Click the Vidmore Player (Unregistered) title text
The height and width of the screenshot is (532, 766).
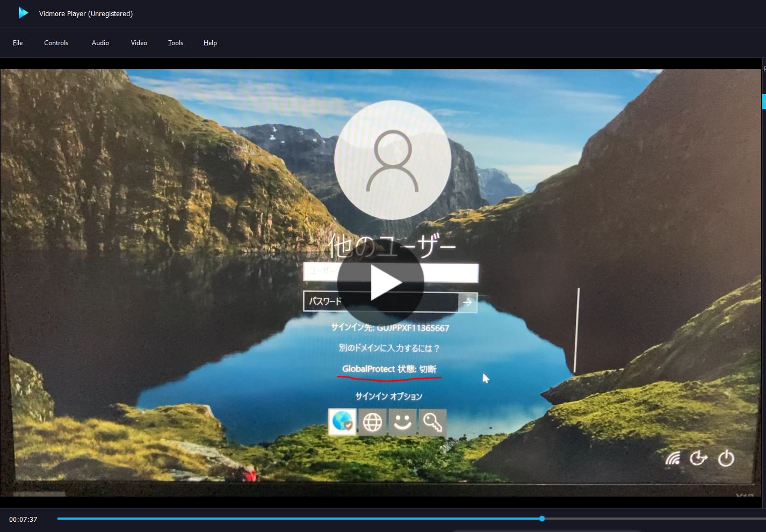click(x=86, y=13)
